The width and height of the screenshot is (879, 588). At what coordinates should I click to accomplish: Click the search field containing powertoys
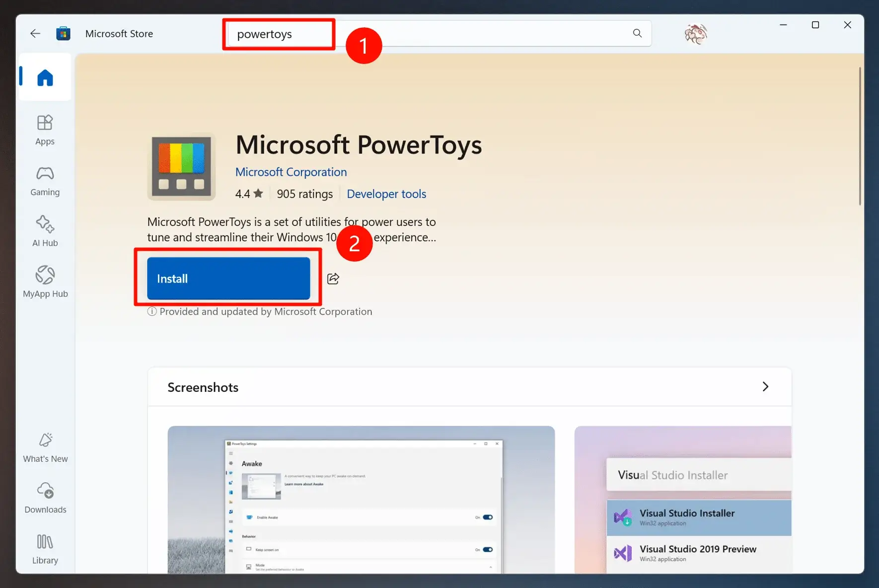(278, 34)
